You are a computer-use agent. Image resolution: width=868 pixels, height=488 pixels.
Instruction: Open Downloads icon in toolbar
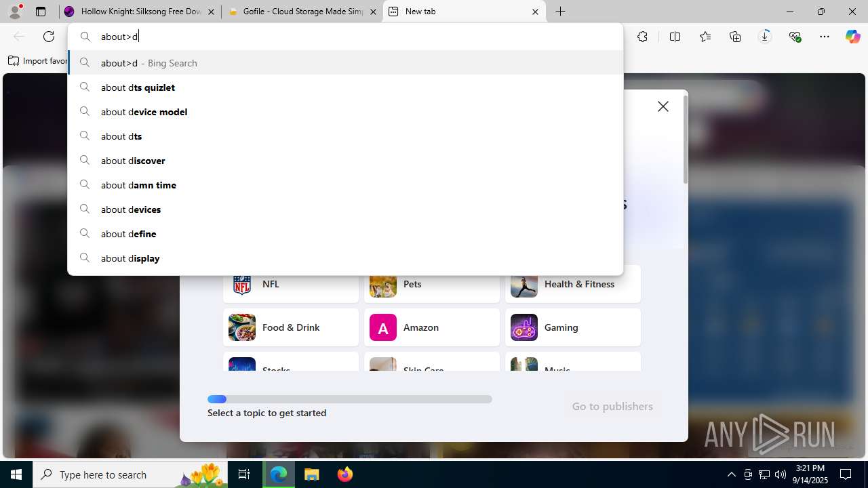click(765, 37)
